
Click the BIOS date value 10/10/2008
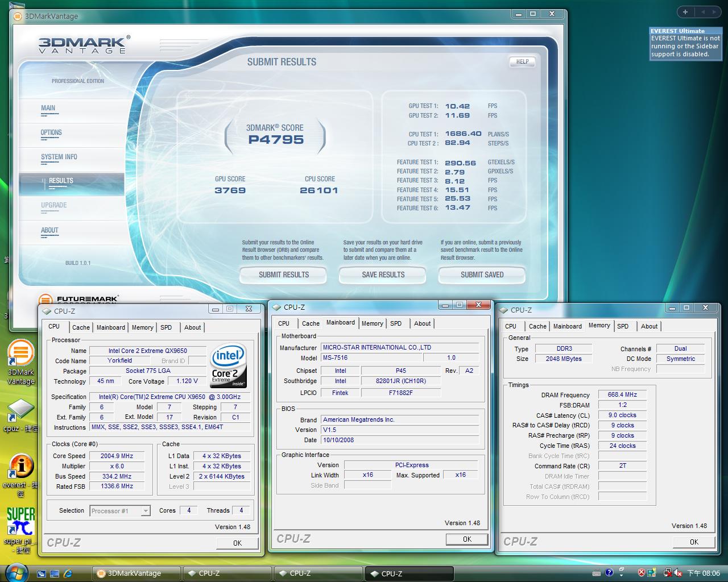(x=400, y=440)
